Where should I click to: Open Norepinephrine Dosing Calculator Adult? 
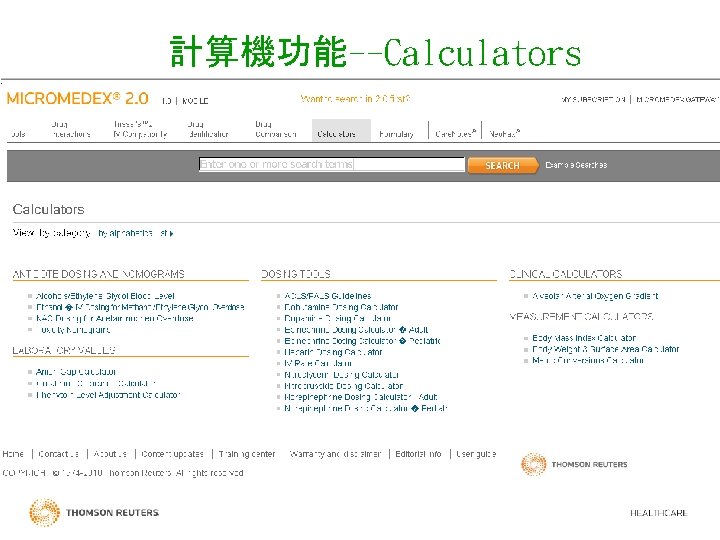[361, 397]
